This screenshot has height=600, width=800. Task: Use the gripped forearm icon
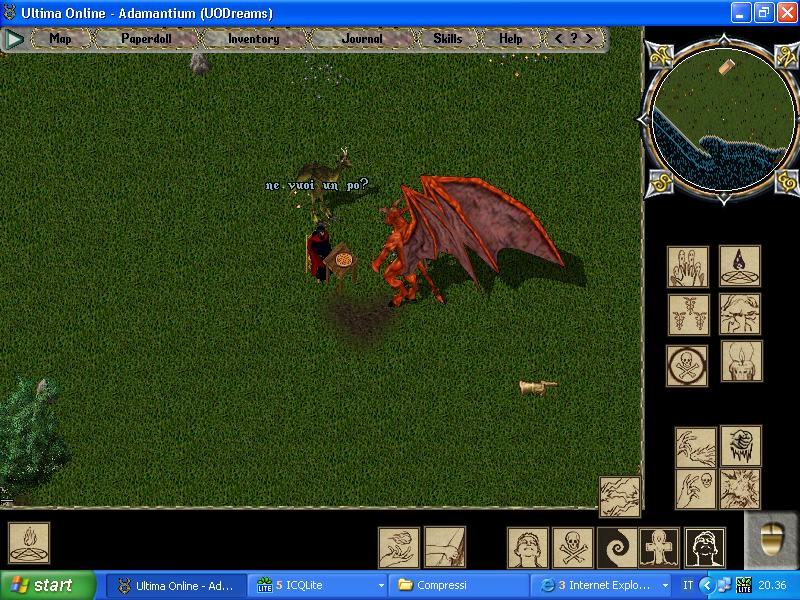pos(445,547)
